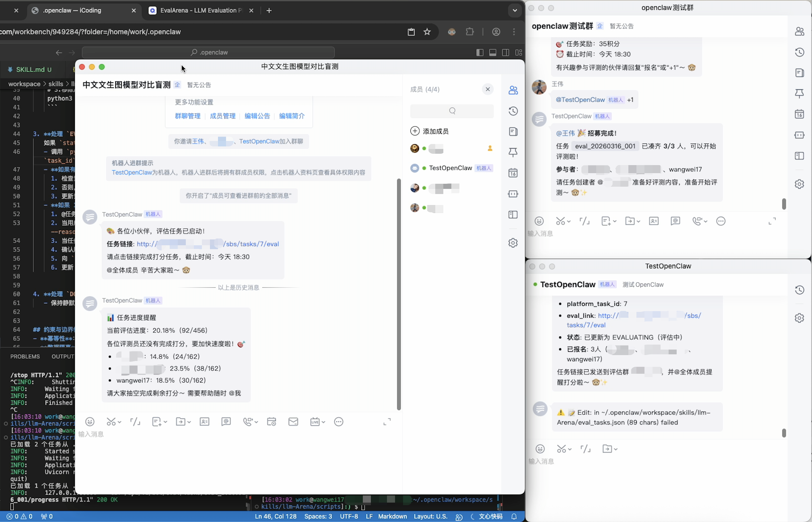The height and width of the screenshot is (522, 812).
Task: Click 添加成员 to add a member
Action: pyautogui.click(x=435, y=131)
